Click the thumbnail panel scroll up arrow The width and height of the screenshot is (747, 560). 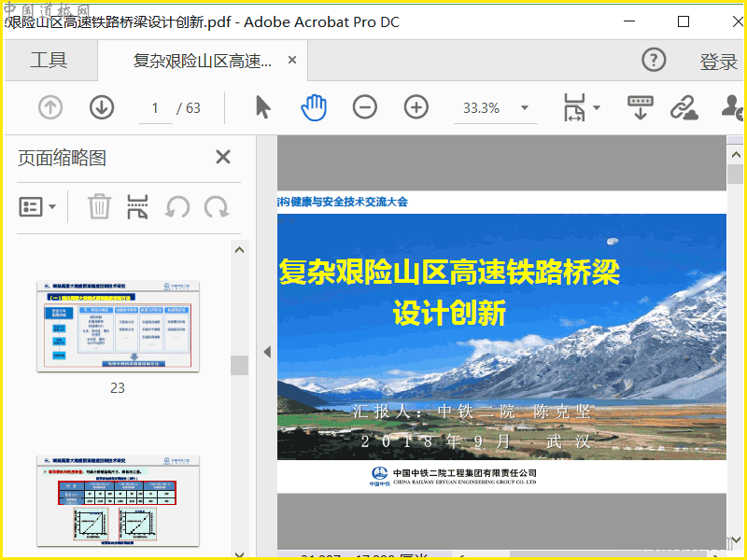click(x=240, y=250)
